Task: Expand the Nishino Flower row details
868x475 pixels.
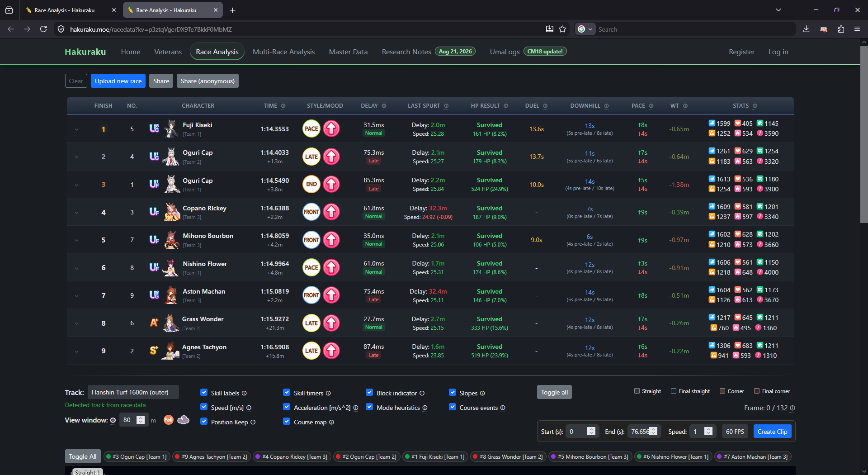Action: [76, 268]
